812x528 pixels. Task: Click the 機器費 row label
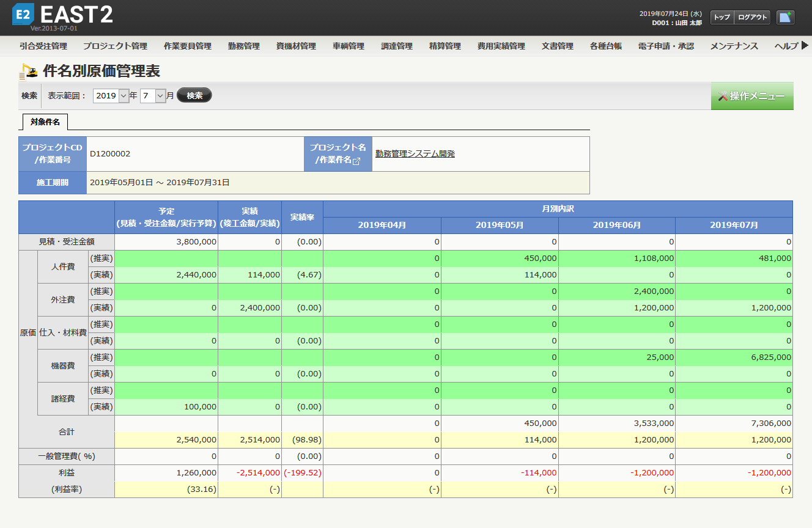pos(63,365)
